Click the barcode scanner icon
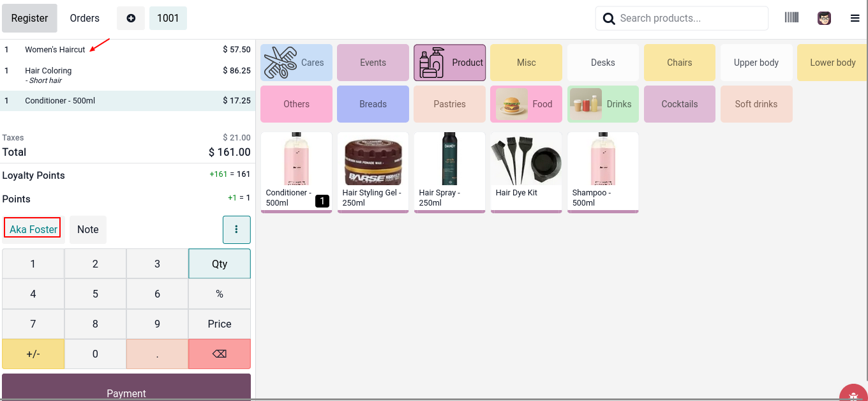This screenshot has height=401, width=868. pyautogui.click(x=791, y=18)
